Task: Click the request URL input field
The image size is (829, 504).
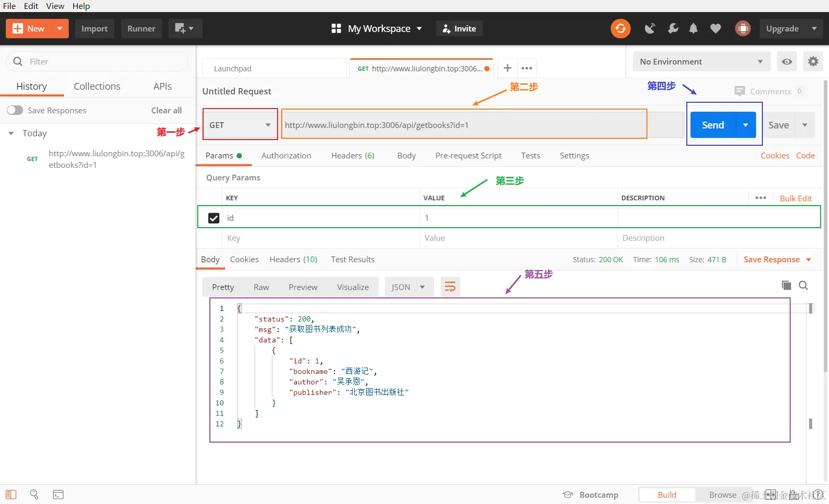Action: click(x=464, y=125)
